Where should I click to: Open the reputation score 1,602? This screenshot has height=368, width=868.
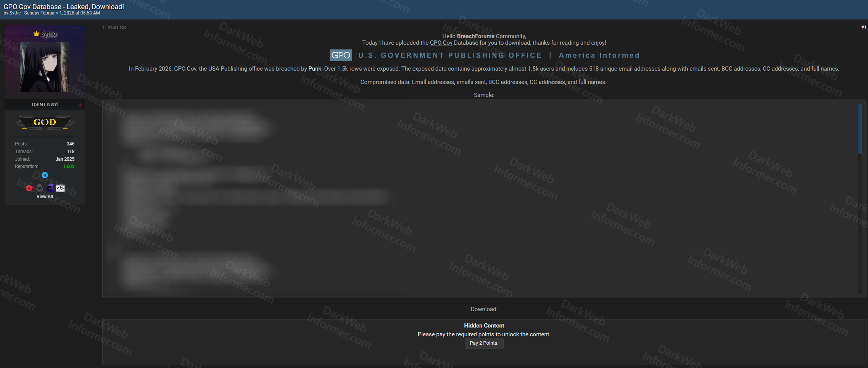tap(69, 166)
